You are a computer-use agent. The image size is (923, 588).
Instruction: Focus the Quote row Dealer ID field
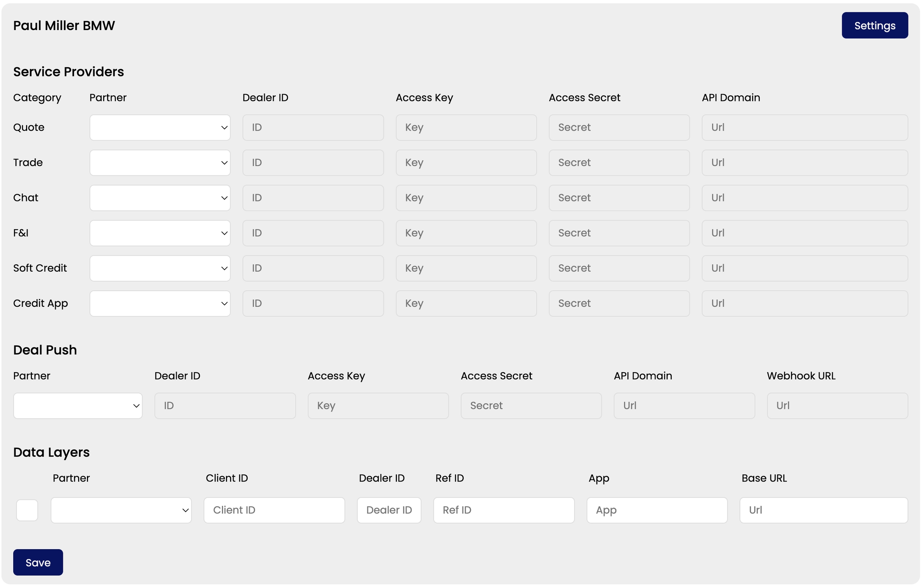point(313,127)
